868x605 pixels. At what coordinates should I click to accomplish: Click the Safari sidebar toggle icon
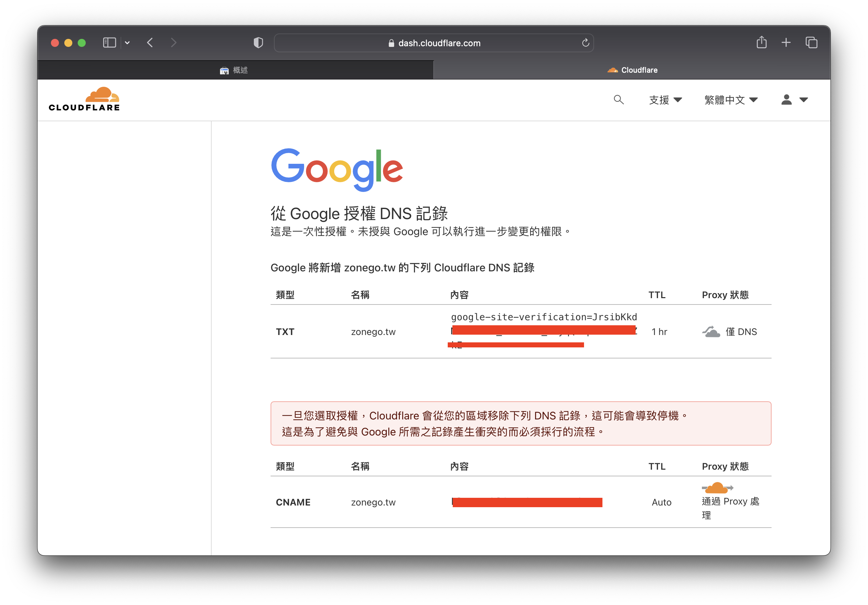(109, 43)
